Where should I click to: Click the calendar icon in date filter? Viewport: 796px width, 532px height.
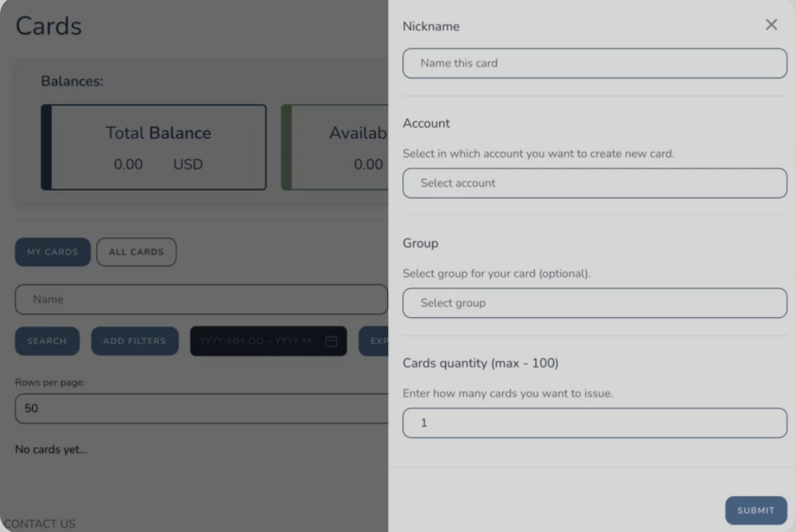(x=331, y=341)
